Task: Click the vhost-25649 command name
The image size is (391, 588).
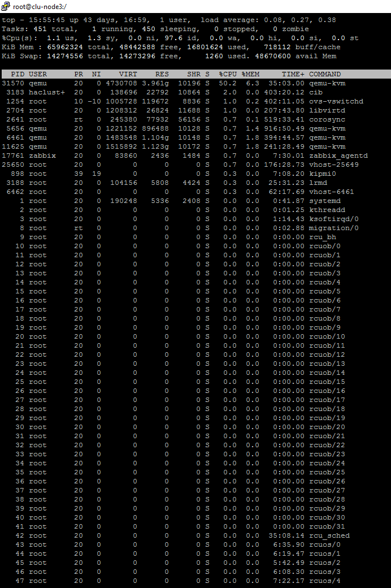Action: pyautogui.click(x=333, y=165)
